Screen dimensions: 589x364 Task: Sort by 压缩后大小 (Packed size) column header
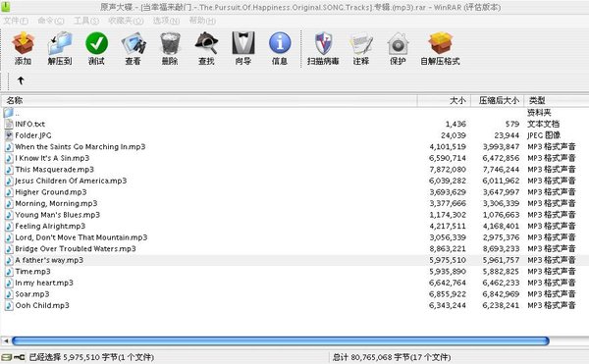click(x=498, y=101)
